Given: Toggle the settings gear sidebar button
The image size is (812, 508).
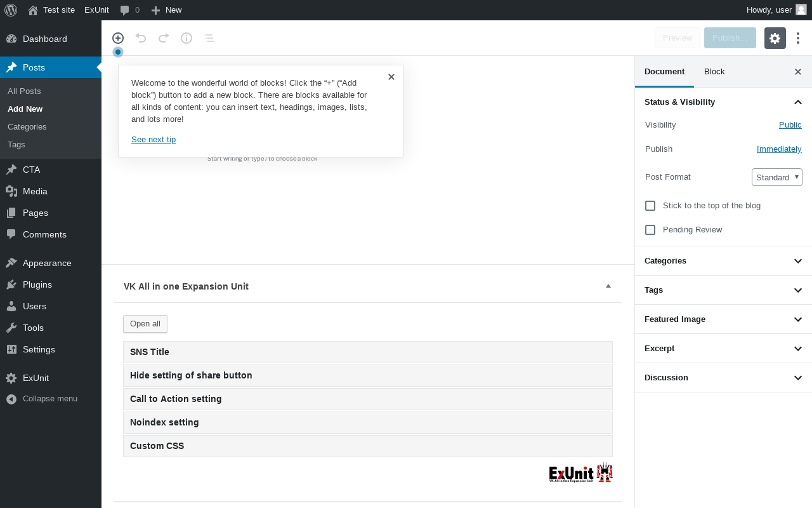Looking at the screenshot, I should [x=775, y=38].
